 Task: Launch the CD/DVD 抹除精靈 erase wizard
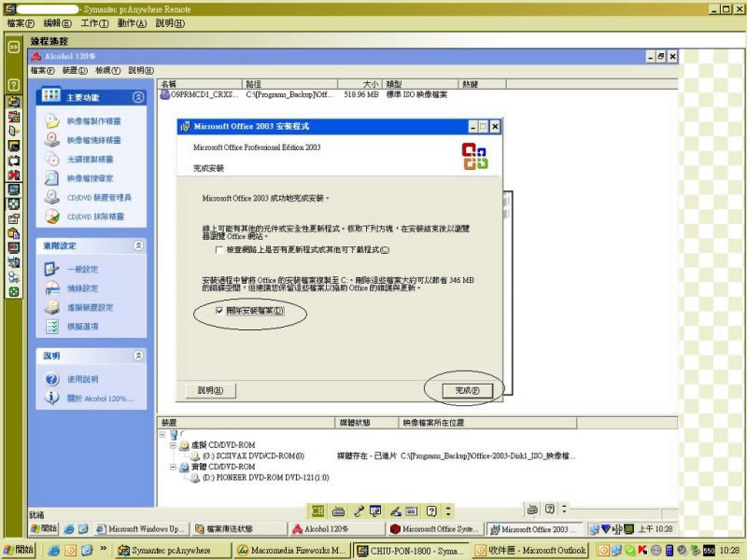coord(95,217)
